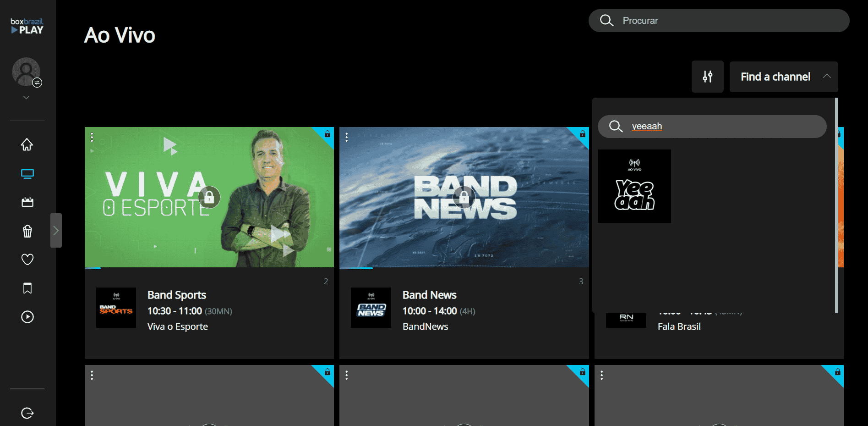Open the popcorn bucket sidebar icon
This screenshot has height=426, width=868.
tap(27, 231)
